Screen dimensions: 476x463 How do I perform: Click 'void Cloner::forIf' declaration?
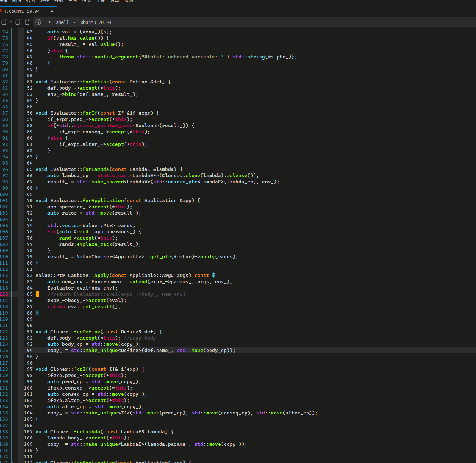point(90,369)
